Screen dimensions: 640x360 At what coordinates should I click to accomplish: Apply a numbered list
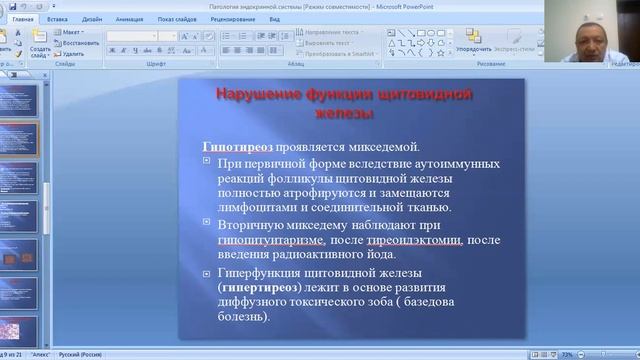pyautogui.click(x=244, y=36)
